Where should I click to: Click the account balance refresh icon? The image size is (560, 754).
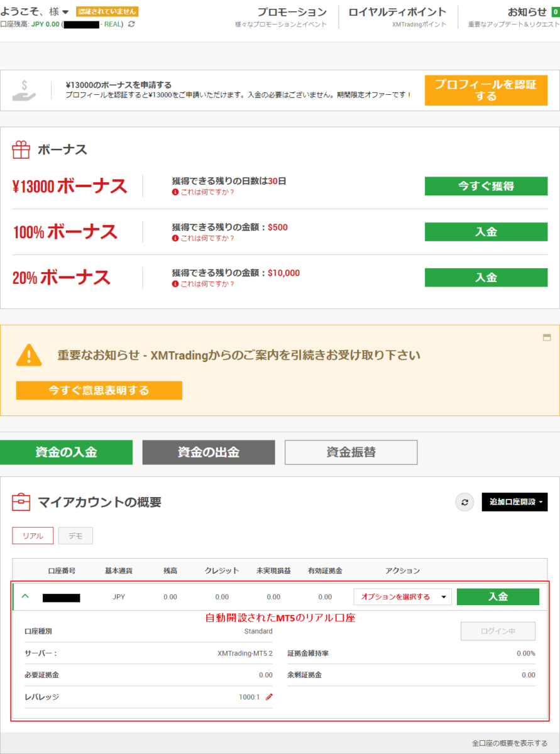coord(131,24)
